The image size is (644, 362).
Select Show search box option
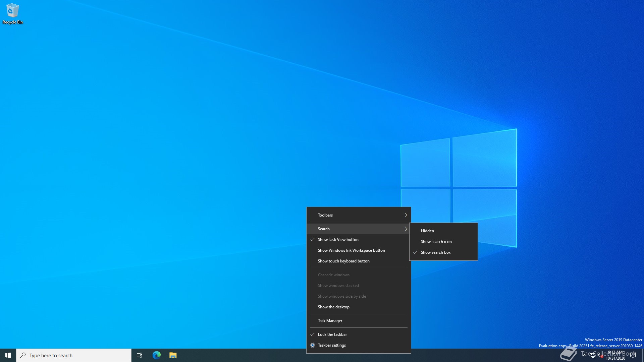pyautogui.click(x=436, y=252)
